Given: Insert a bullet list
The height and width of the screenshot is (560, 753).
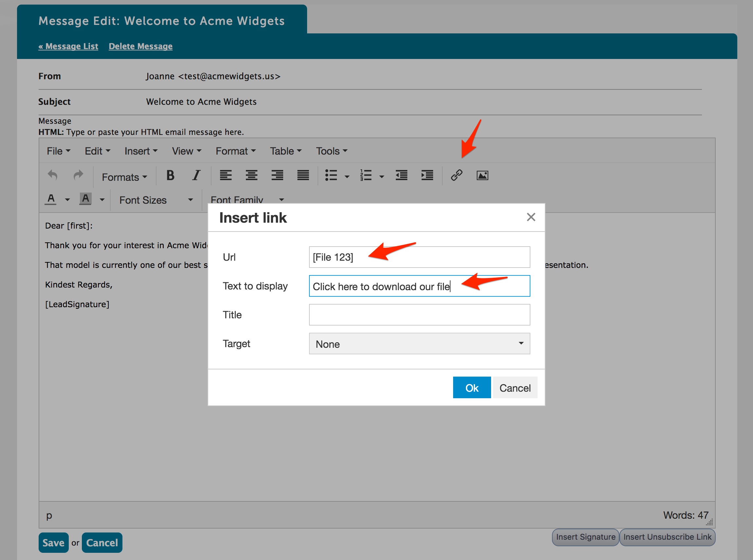Looking at the screenshot, I should (331, 175).
